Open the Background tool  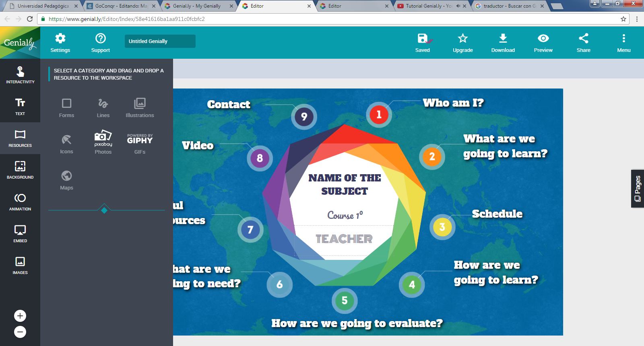pyautogui.click(x=20, y=170)
